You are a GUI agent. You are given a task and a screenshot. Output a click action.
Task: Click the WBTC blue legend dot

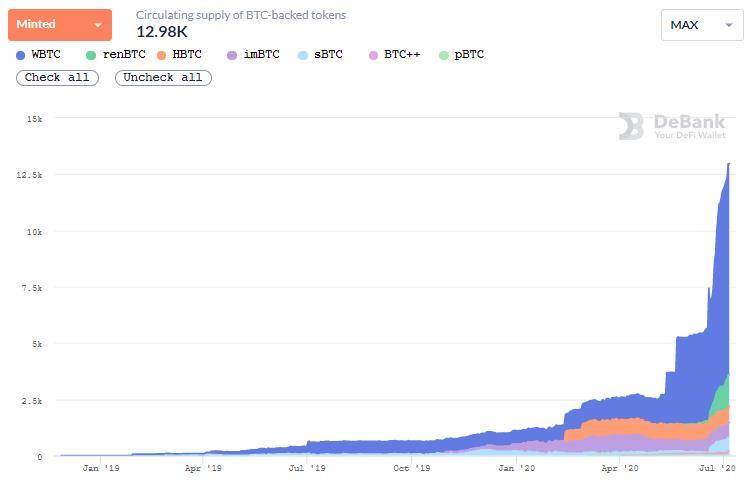click(x=21, y=55)
